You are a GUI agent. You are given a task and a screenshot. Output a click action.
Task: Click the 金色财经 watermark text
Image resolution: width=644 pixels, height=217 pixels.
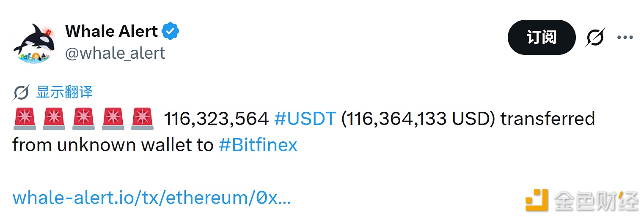(596, 200)
